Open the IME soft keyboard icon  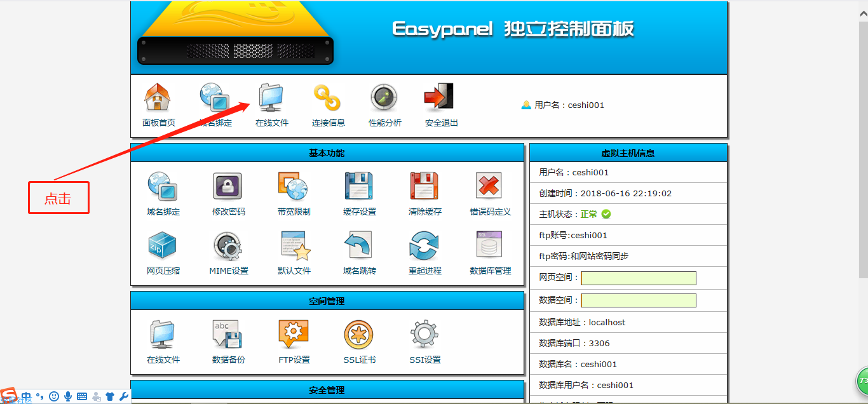tap(81, 397)
